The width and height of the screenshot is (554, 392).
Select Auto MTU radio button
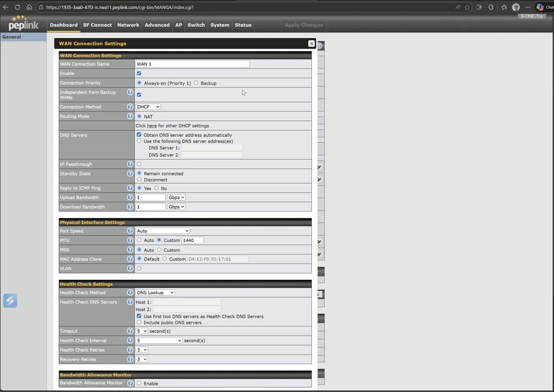(139, 240)
